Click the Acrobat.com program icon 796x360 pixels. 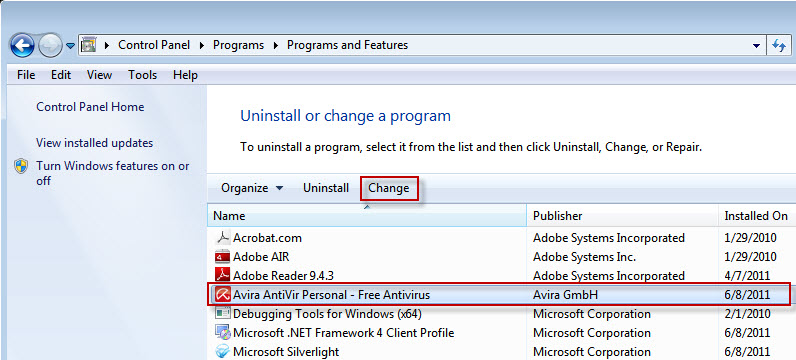pos(222,238)
